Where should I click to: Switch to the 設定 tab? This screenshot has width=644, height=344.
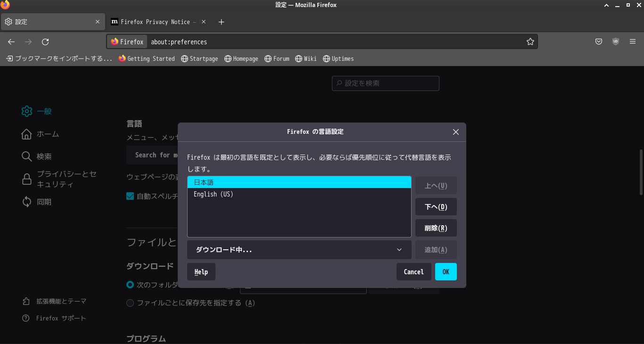point(52,22)
